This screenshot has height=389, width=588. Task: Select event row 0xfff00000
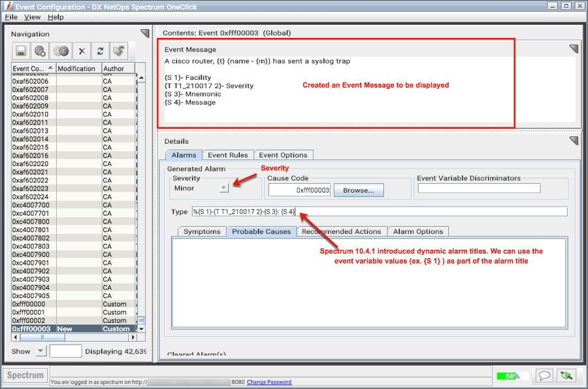click(x=73, y=304)
